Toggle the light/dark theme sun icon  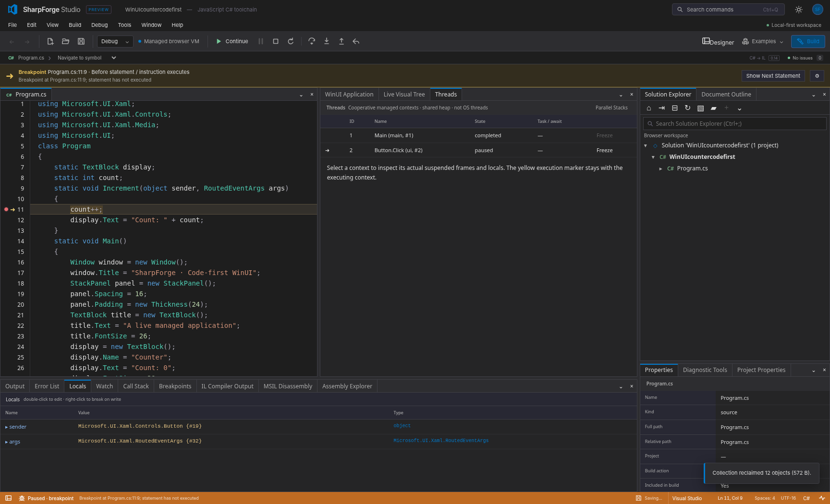click(799, 10)
